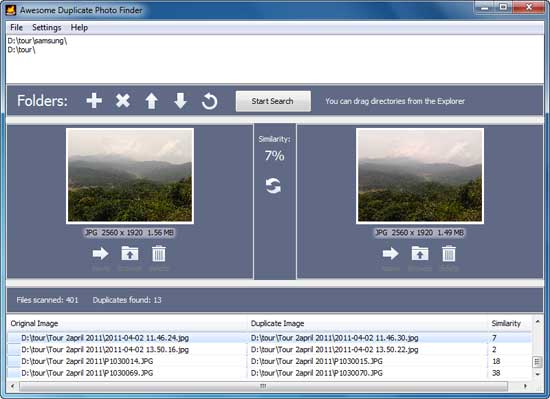The width and height of the screenshot is (550, 399).
Task: Click duplicate entry P1030015.JPG
Action: (316, 361)
